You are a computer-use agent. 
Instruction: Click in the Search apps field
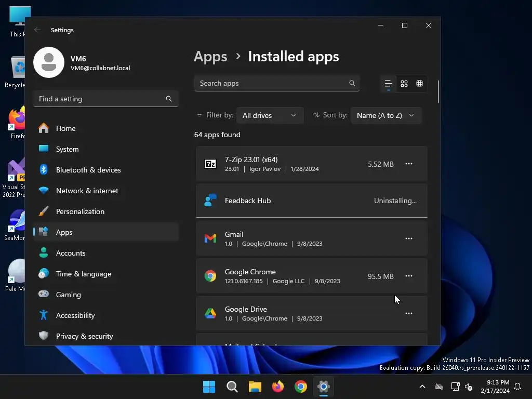276,83
